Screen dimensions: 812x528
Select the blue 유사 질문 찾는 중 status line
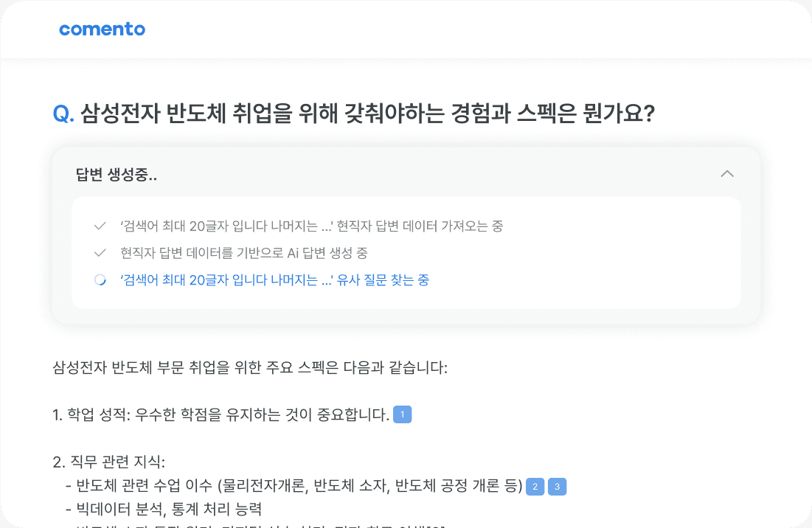[274, 280]
